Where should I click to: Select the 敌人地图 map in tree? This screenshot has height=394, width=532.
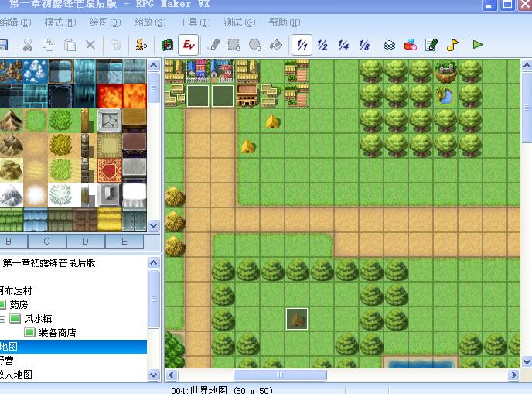(x=16, y=375)
